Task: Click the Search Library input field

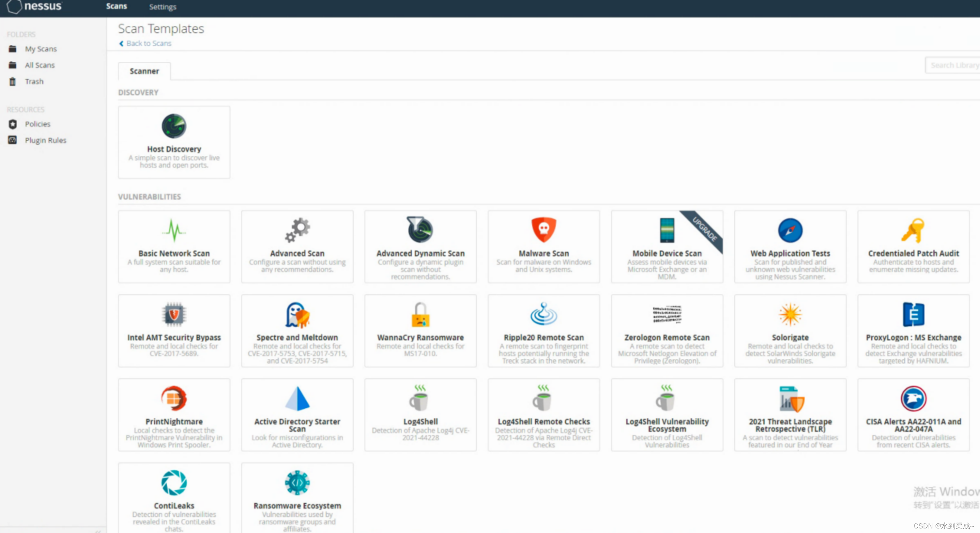Action: point(953,65)
